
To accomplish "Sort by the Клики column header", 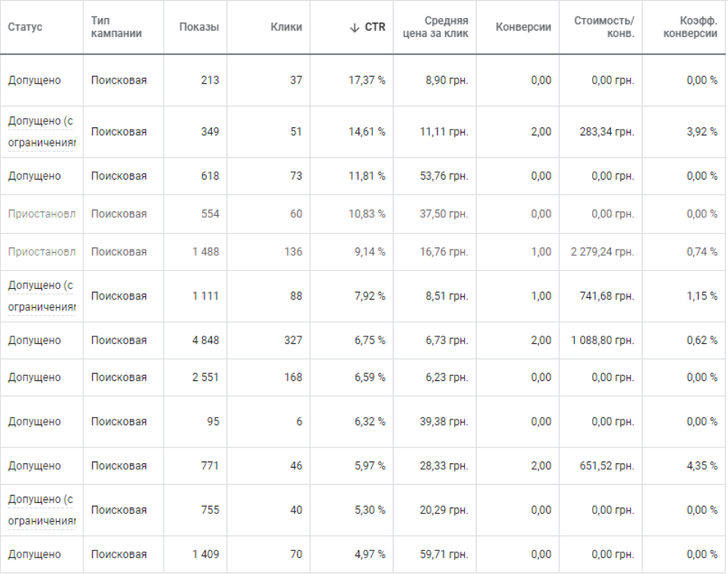I will pyautogui.click(x=287, y=27).
